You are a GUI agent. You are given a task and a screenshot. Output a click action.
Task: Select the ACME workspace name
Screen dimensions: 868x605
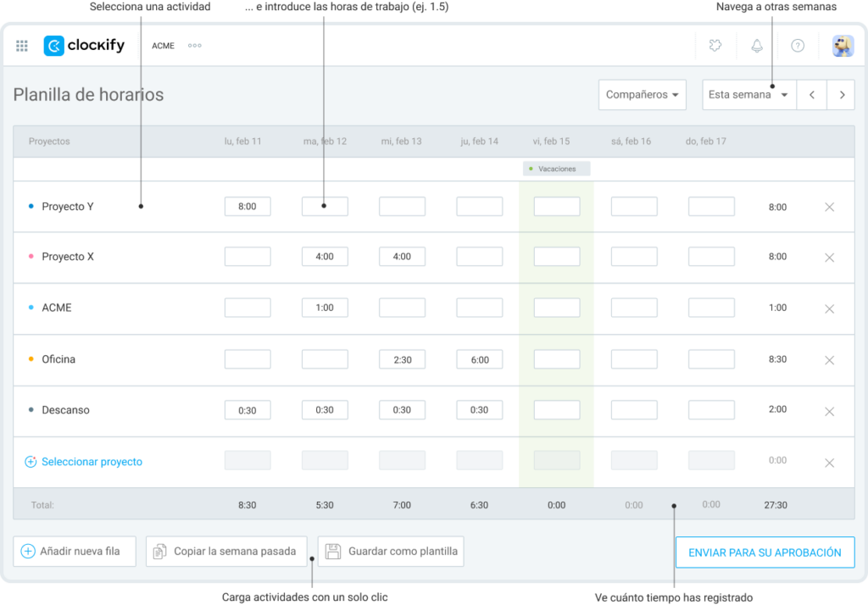pyautogui.click(x=163, y=46)
